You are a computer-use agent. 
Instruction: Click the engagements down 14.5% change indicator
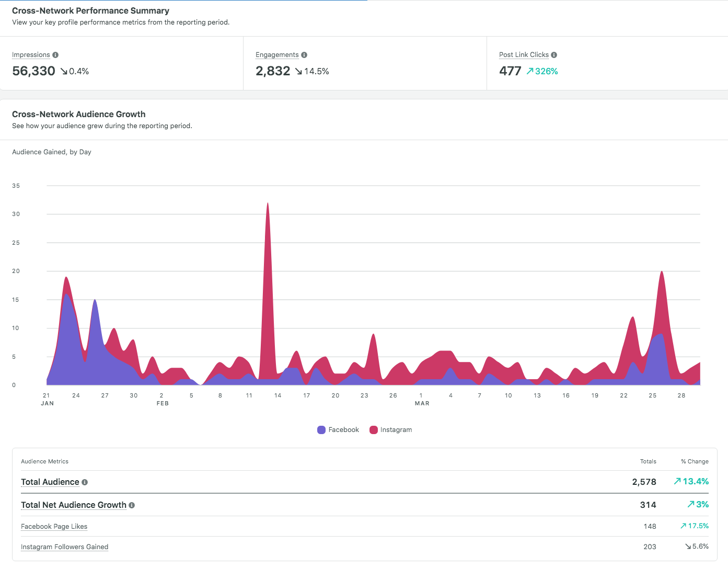311,72
